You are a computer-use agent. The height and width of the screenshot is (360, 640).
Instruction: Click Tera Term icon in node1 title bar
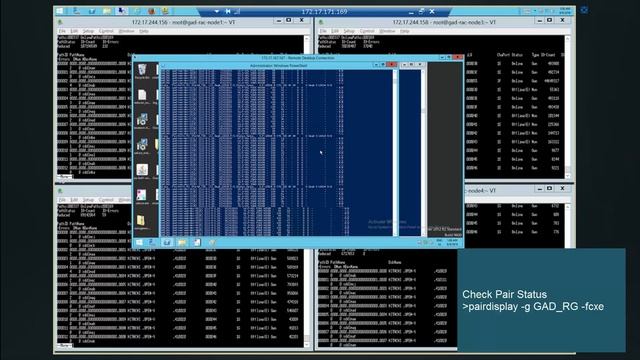pyautogui.click(x=60, y=22)
